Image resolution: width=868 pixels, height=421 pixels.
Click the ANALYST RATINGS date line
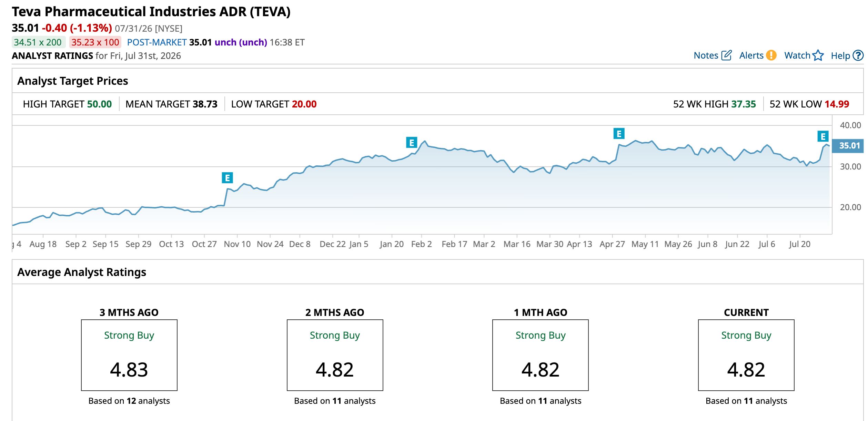pyautogui.click(x=96, y=56)
